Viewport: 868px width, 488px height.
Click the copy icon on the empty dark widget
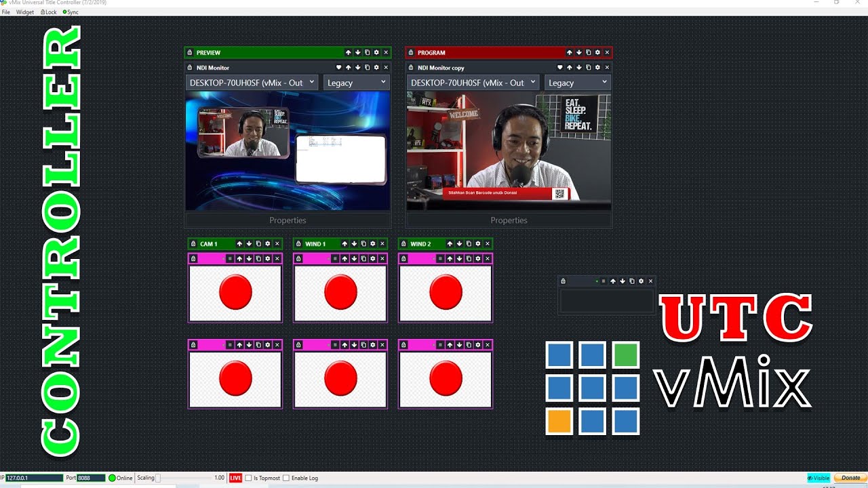coord(632,281)
